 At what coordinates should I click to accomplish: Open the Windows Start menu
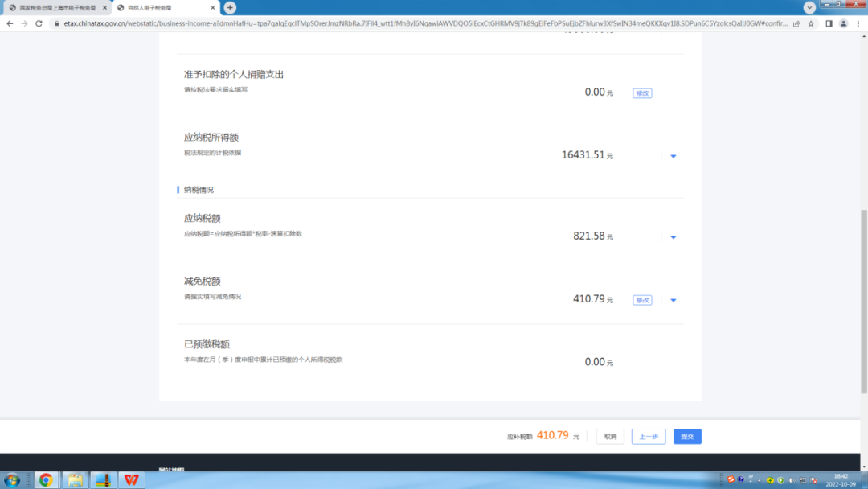click(x=11, y=479)
